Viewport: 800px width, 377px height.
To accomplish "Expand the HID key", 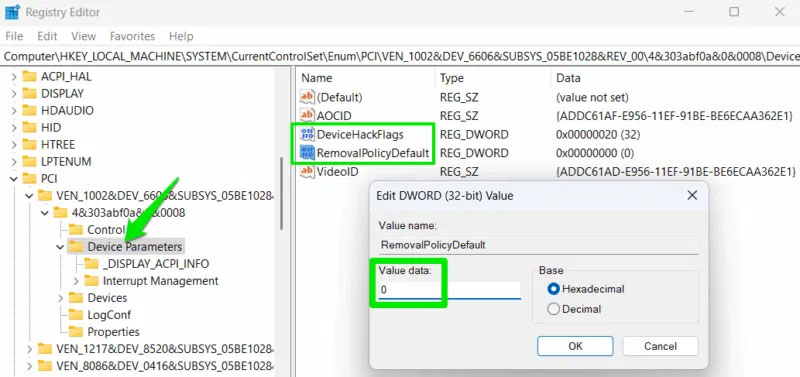I will tap(13, 128).
